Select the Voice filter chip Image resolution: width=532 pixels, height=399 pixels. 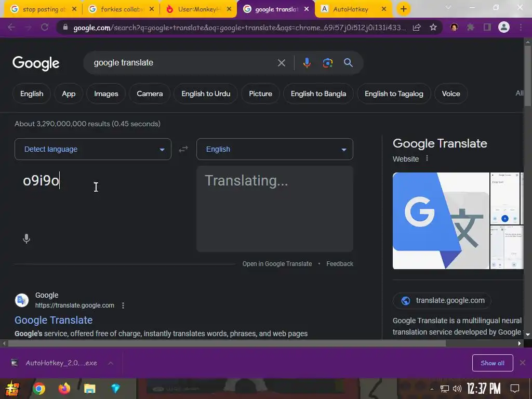coord(451,94)
